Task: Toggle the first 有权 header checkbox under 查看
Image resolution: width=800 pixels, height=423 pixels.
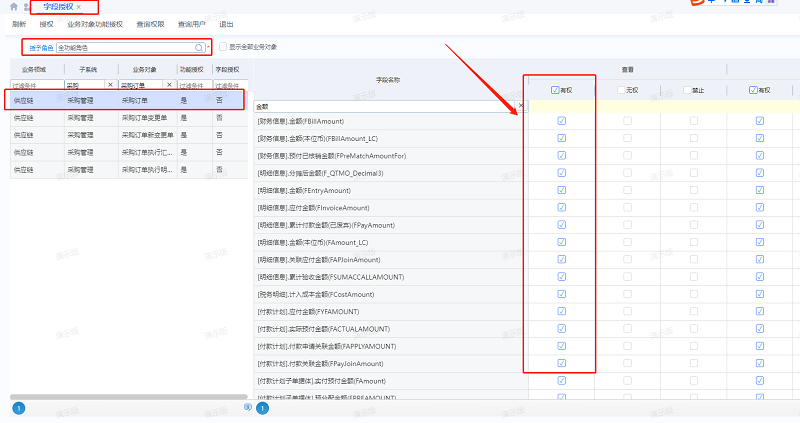Action: pos(555,90)
